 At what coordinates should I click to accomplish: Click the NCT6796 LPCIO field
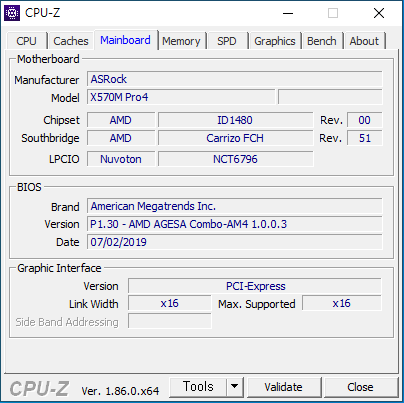(235, 159)
